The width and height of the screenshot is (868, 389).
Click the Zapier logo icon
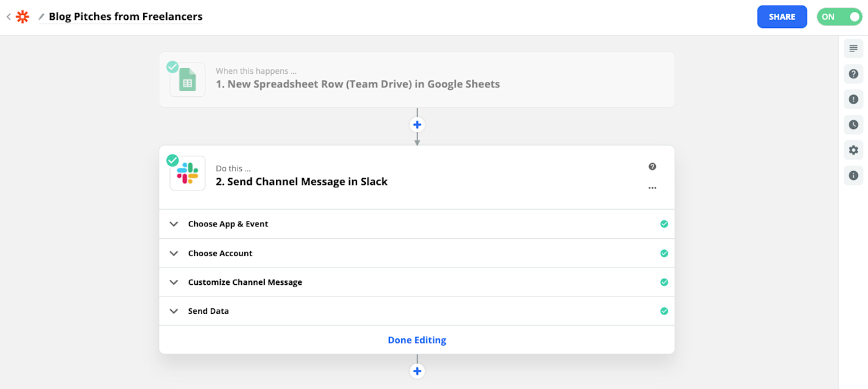pos(22,17)
